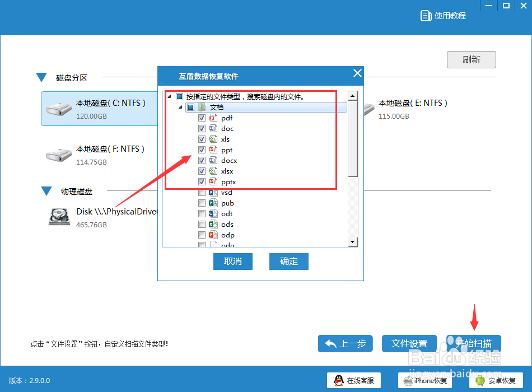Check the odt file type checkbox

[203, 213]
